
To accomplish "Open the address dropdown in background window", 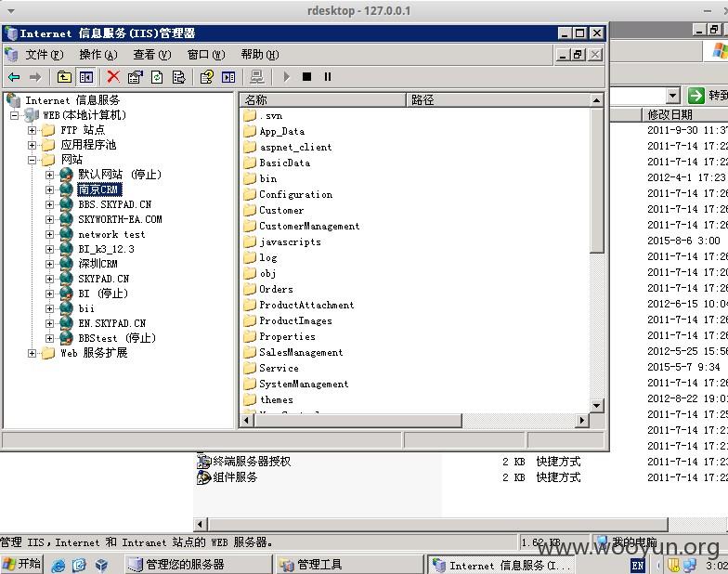I will (672, 97).
